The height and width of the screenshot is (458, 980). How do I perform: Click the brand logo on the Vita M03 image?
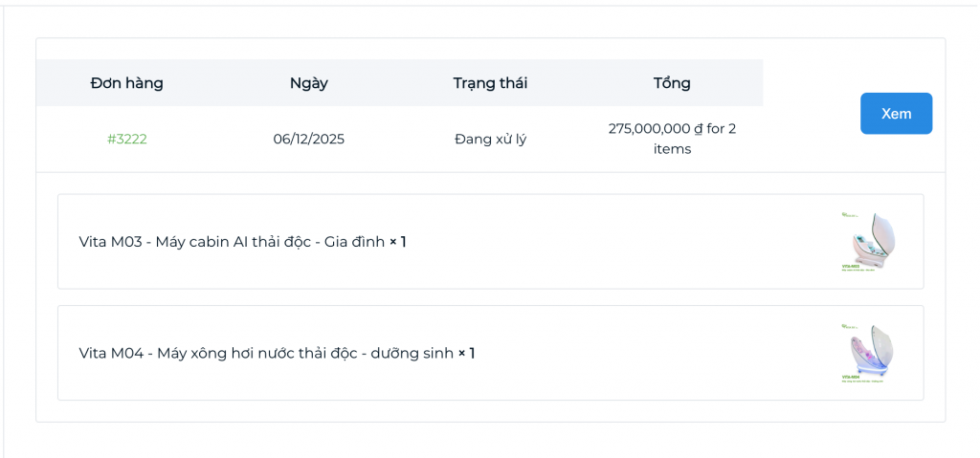849,215
